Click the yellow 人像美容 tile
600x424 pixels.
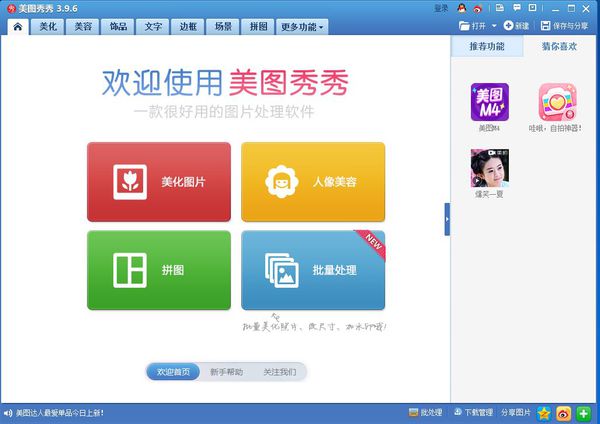coord(313,182)
